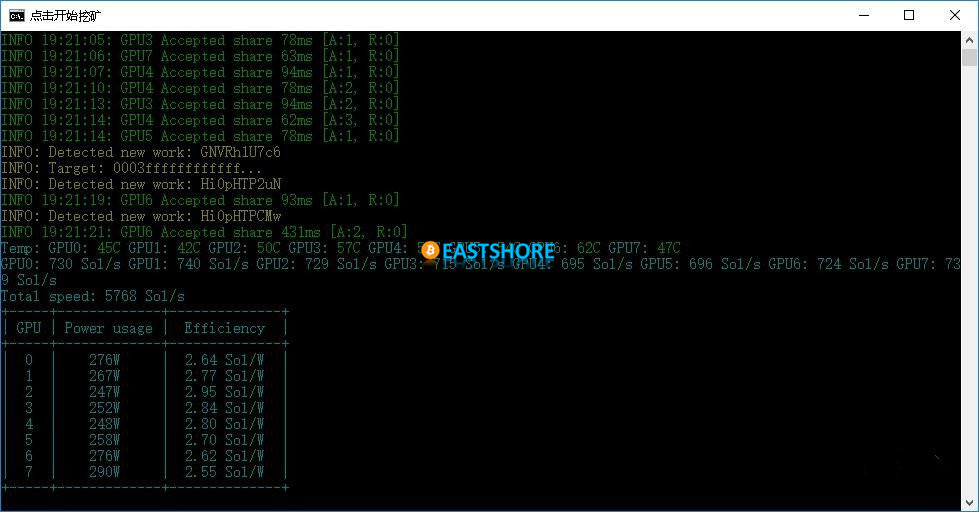Screen dimensions: 979x512
Task: Close the console window
Action: tap(955, 16)
